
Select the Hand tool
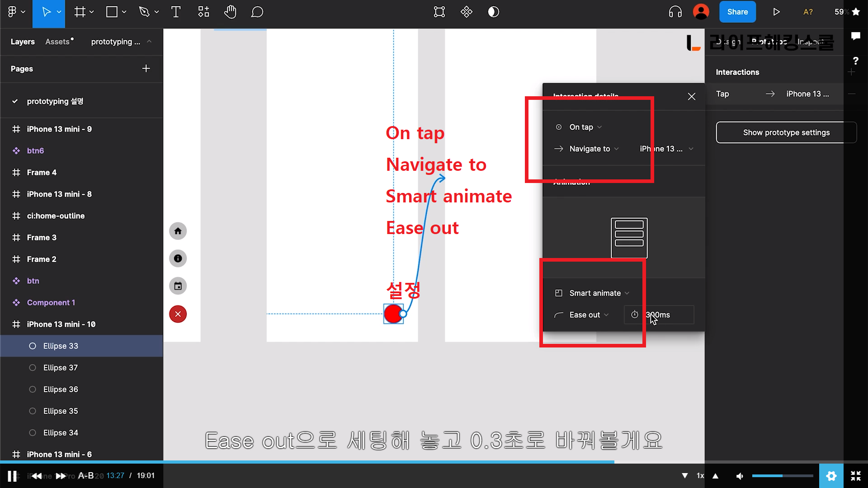(x=230, y=12)
